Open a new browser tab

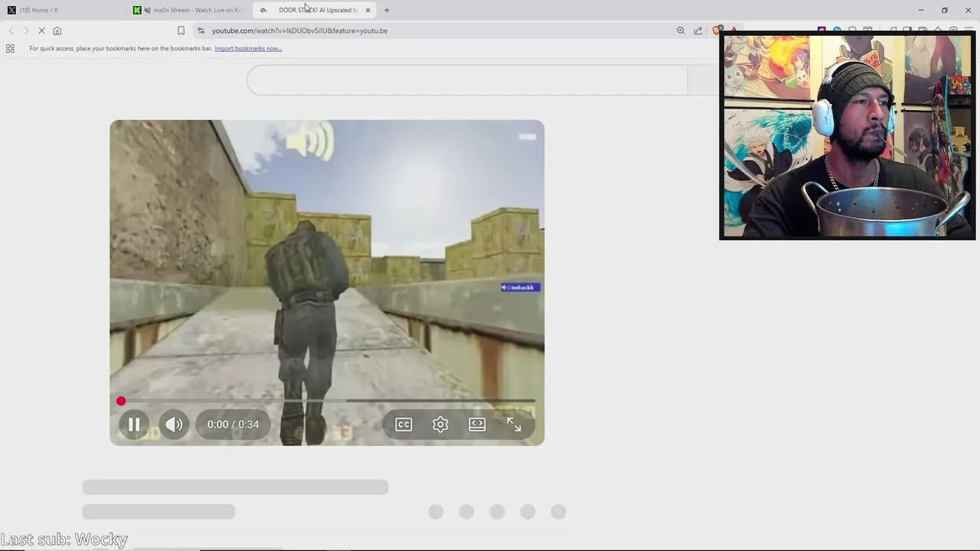tap(387, 10)
